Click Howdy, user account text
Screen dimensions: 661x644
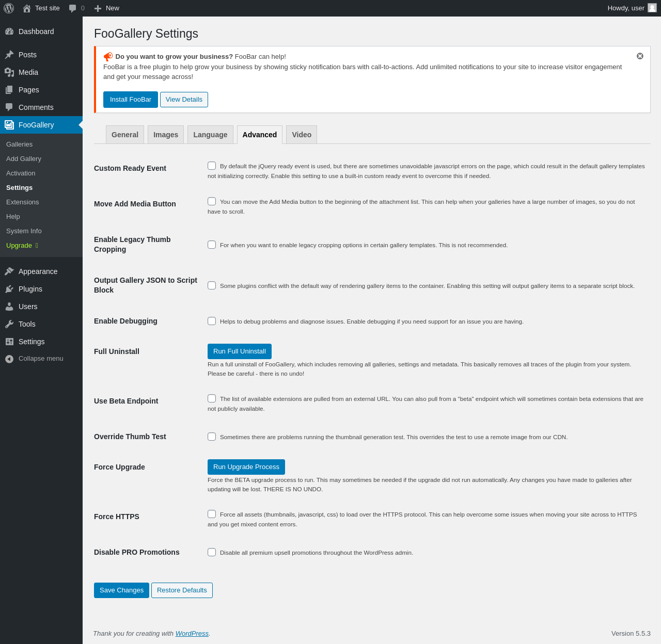[626, 8]
